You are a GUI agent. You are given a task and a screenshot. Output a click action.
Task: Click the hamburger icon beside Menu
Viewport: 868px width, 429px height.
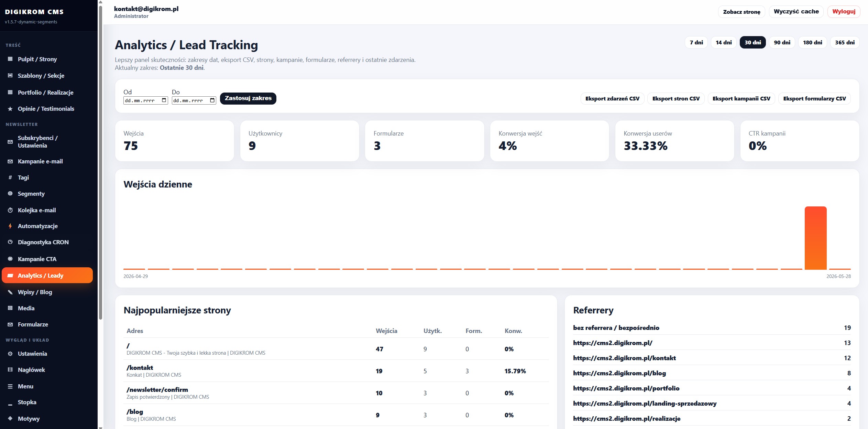10,386
